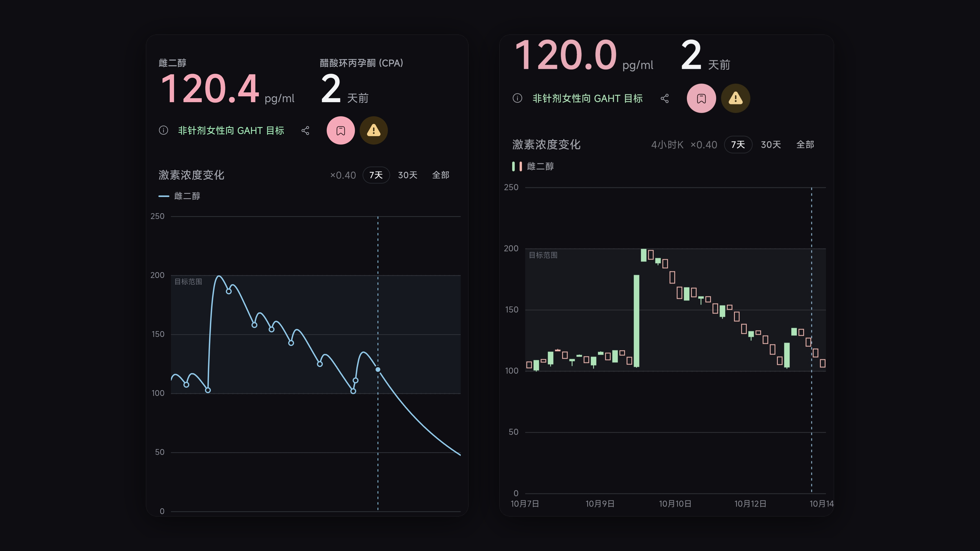The image size is (980, 551).
Task: Click the 120.4 pg/ml estradiol value
Action: [227, 90]
